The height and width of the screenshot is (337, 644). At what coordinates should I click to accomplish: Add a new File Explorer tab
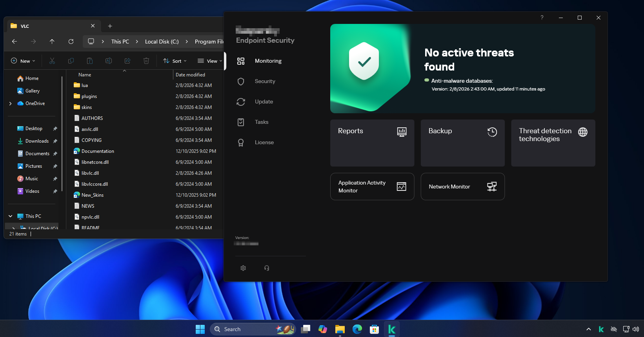pos(110,26)
